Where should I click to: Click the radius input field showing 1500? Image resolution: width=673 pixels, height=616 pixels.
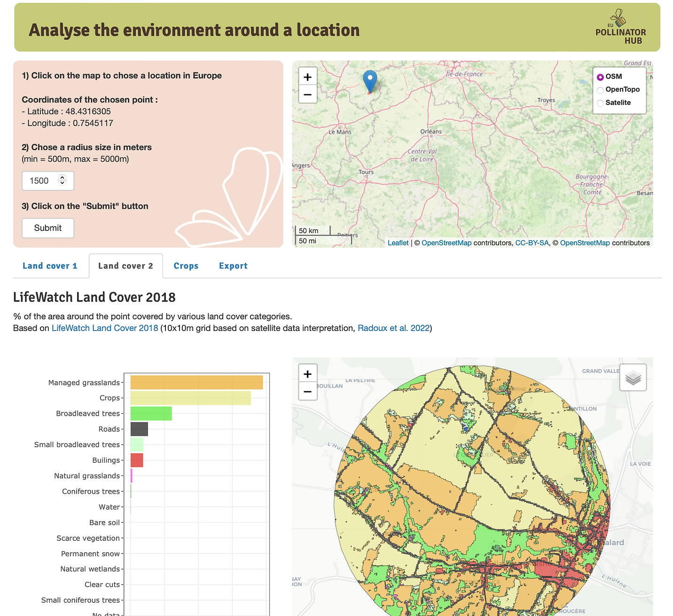pos(47,181)
